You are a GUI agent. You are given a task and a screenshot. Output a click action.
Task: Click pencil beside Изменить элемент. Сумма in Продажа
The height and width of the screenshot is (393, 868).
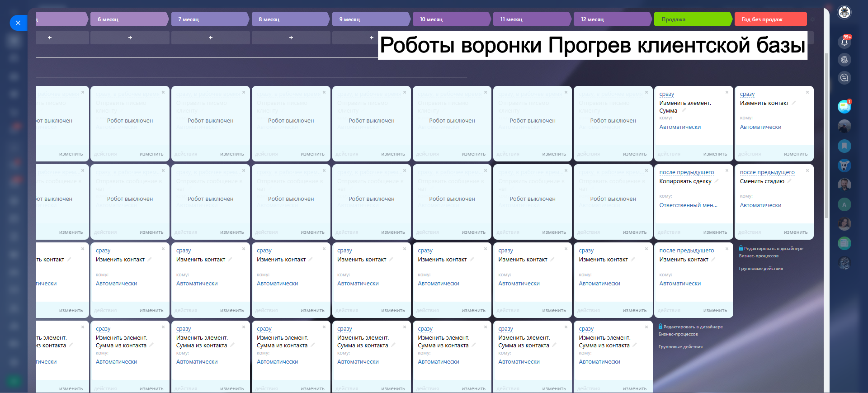pyautogui.click(x=684, y=110)
